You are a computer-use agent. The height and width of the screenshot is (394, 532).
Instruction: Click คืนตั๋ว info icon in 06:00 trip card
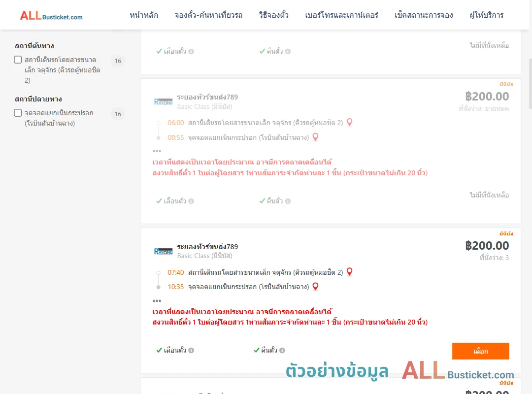click(x=288, y=201)
